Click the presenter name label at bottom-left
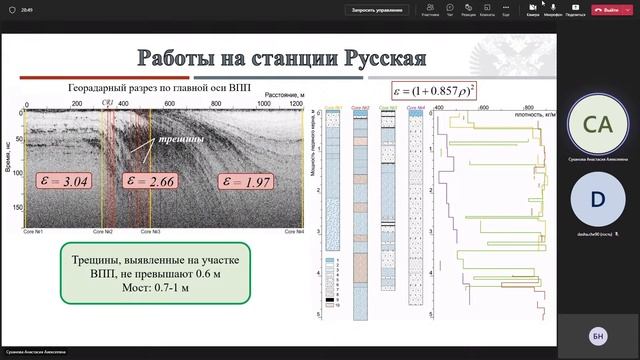Image resolution: width=640 pixels, height=360 pixels. click(36, 352)
